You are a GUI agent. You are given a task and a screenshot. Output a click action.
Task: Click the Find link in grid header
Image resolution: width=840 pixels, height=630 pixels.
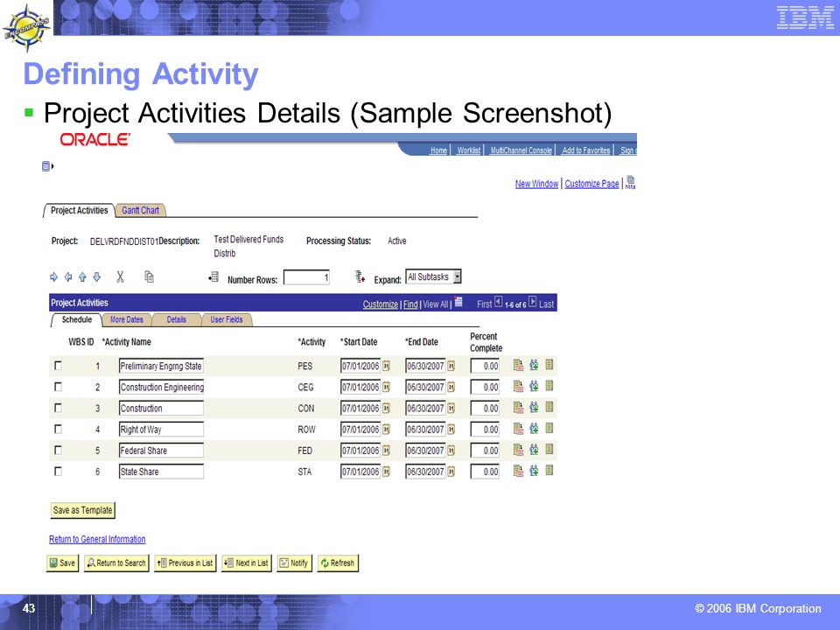[410, 304]
